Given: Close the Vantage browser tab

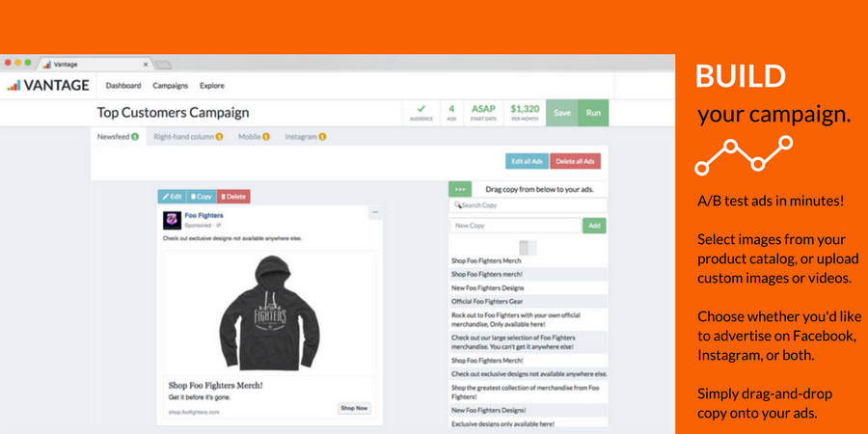Looking at the screenshot, I should pos(146,65).
